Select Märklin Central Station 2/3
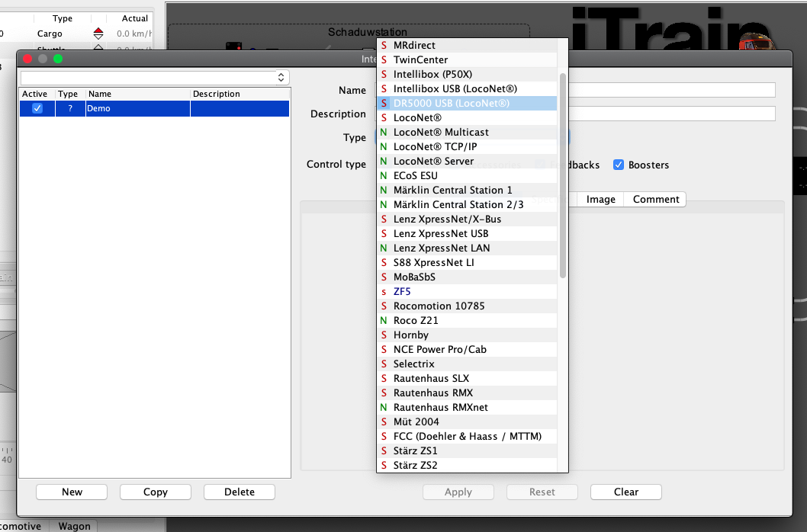 pyautogui.click(x=467, y=204)
